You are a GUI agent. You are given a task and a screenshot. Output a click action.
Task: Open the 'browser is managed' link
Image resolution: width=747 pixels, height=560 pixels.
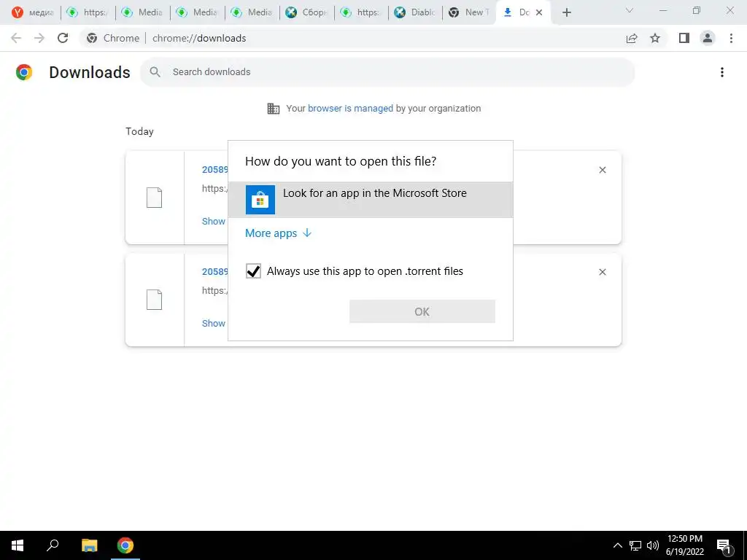350,108
